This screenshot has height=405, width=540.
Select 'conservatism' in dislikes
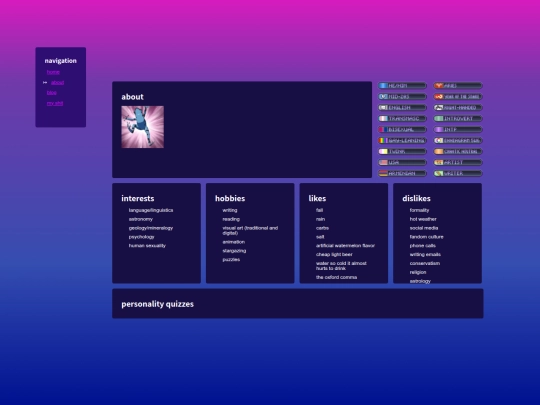click(x=425, y=263)
